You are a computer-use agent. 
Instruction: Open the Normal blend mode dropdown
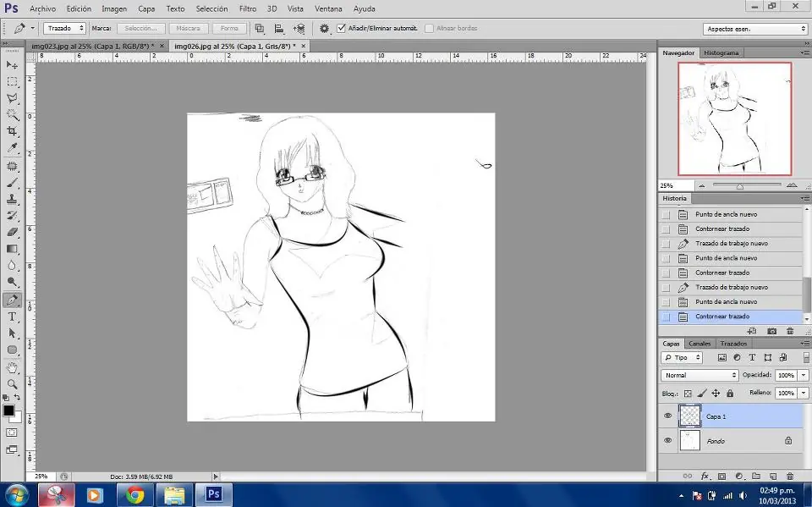pyautogui.click(x=700, y=375)
